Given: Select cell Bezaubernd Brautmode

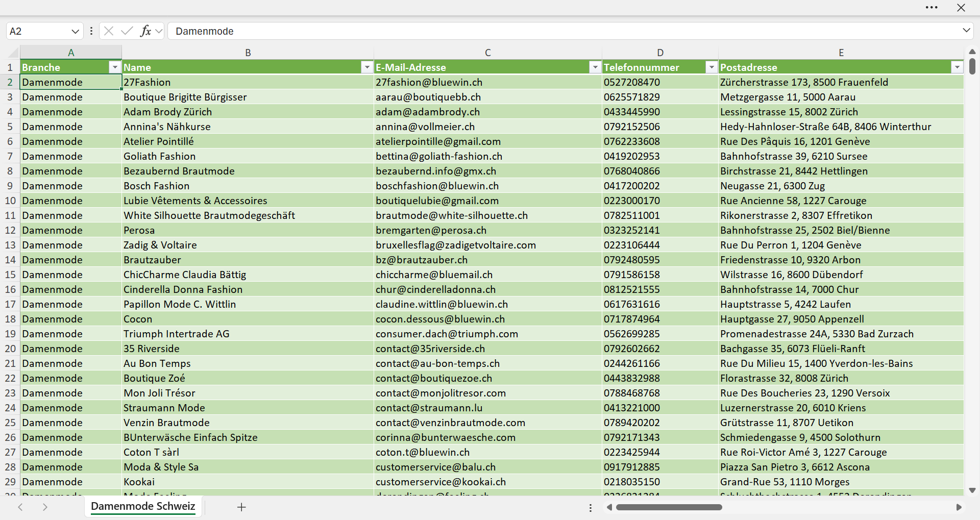Looking at the screenshot, I should pos(248,171).
